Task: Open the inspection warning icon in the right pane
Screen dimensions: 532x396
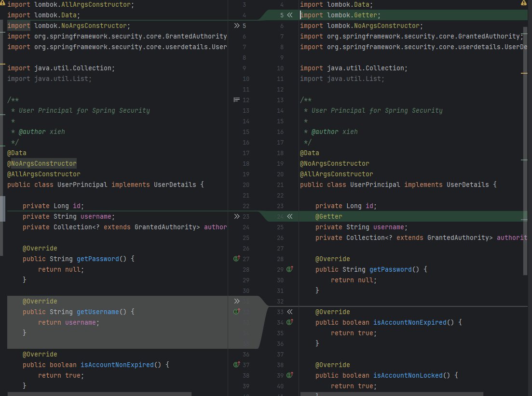Action: pyautogui.click(x=524, y=3)
